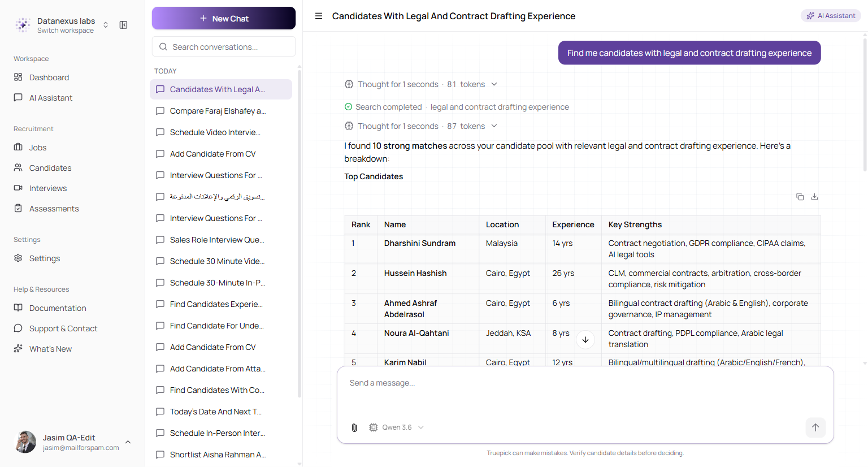The image size is (868, 467).
Task: Jump to bottom of chat arrow
Action: click(585, 340)
